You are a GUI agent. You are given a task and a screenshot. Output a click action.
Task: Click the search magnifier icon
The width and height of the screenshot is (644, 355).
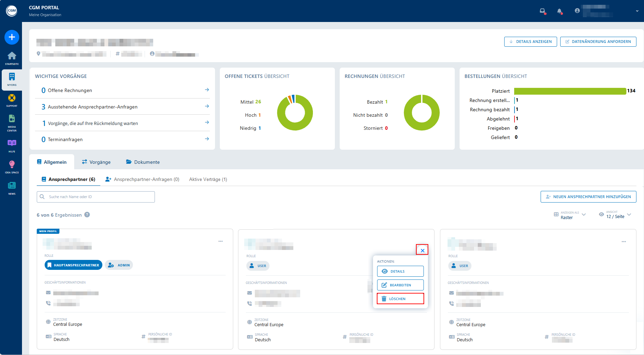click(42, 197)
